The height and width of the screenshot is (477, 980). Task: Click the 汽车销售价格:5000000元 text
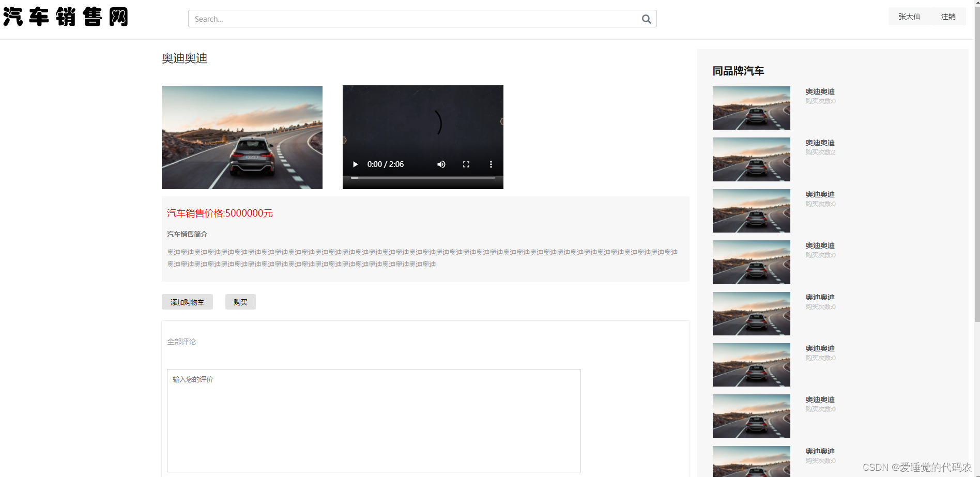click(x=220, y=213)
